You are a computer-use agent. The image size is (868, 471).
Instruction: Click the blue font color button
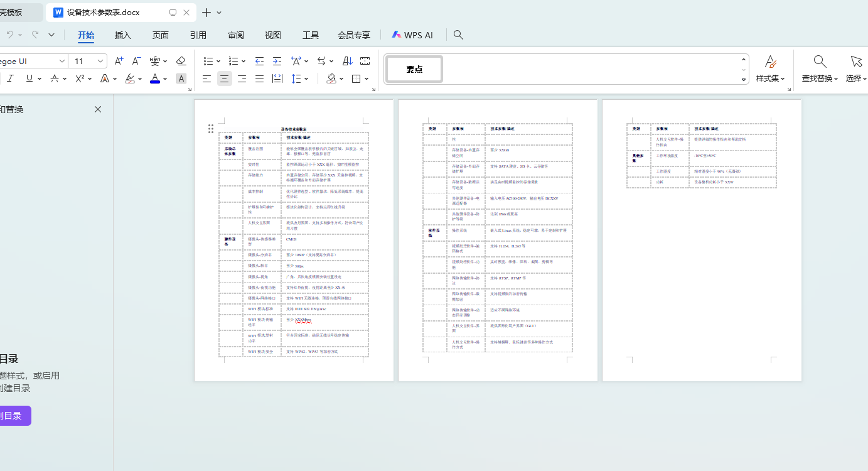coord(155,78)
